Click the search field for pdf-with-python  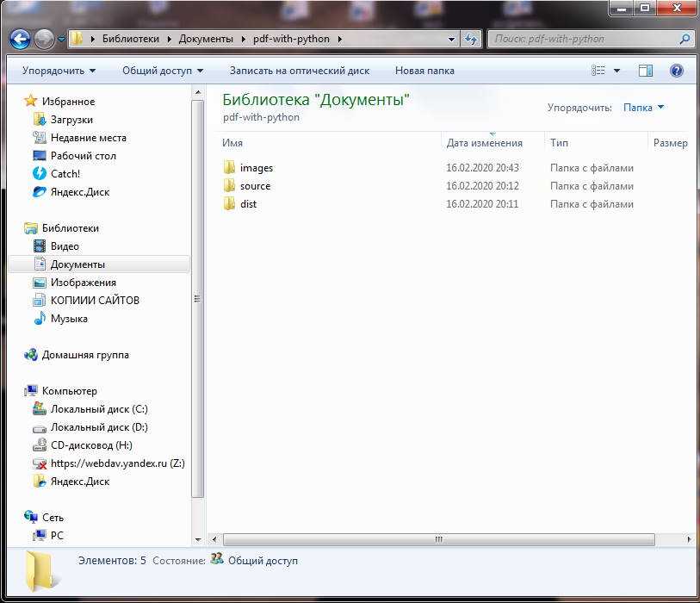[585, 39]
